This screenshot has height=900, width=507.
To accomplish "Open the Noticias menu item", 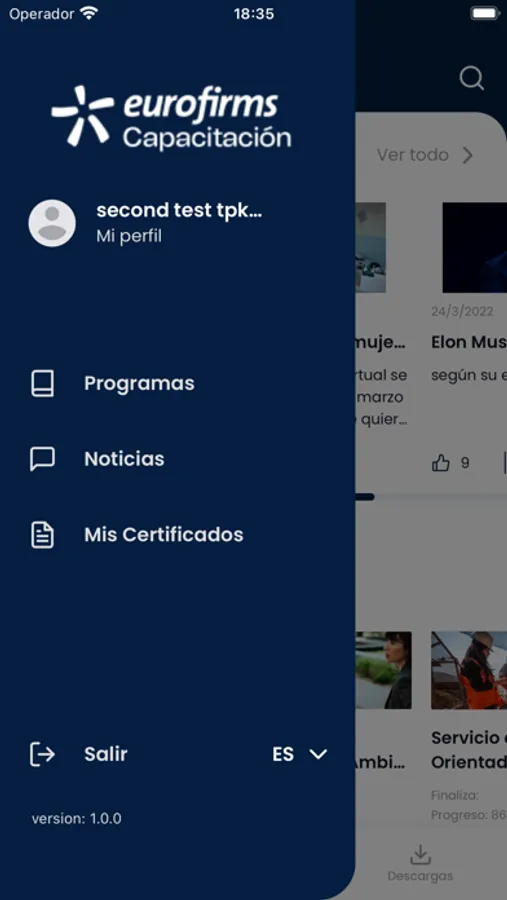I will click(x=125, y=459).
